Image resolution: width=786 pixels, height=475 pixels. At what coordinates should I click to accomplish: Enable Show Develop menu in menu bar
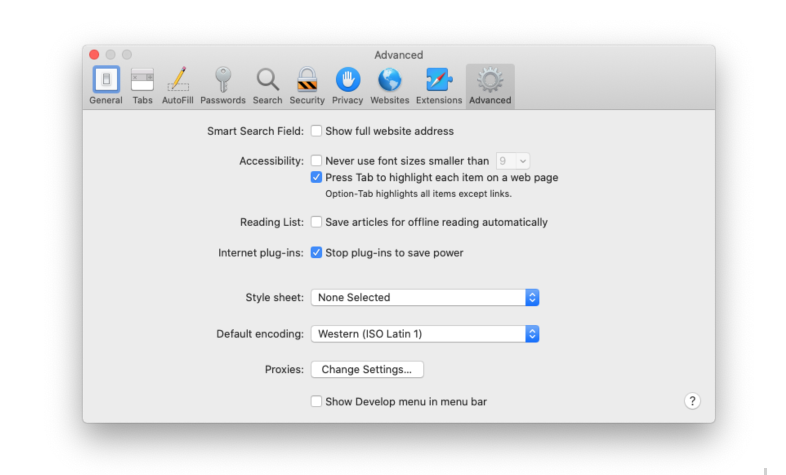(316, 401)
